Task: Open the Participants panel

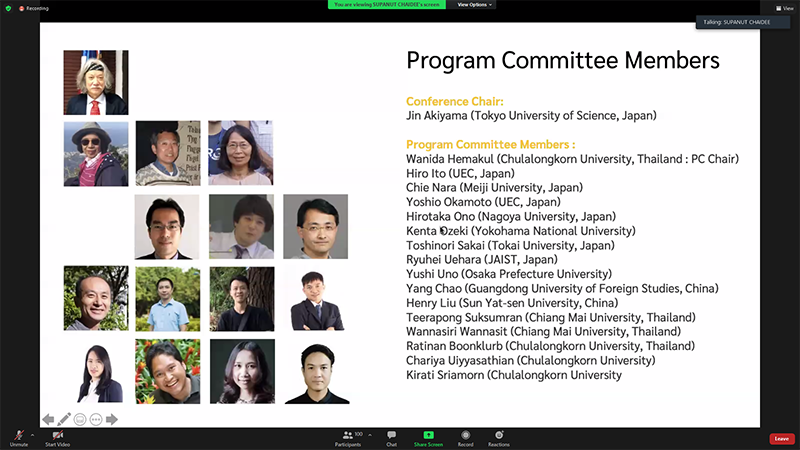Action: click(348, 438)
